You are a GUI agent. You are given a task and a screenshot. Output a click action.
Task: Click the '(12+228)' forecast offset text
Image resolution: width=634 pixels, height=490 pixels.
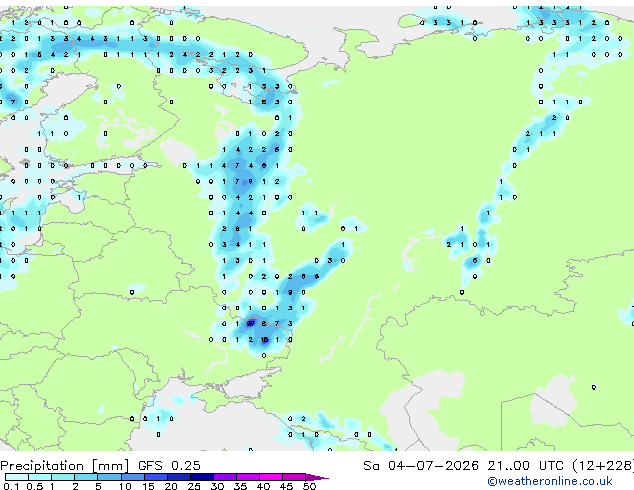tap(602, 465)
